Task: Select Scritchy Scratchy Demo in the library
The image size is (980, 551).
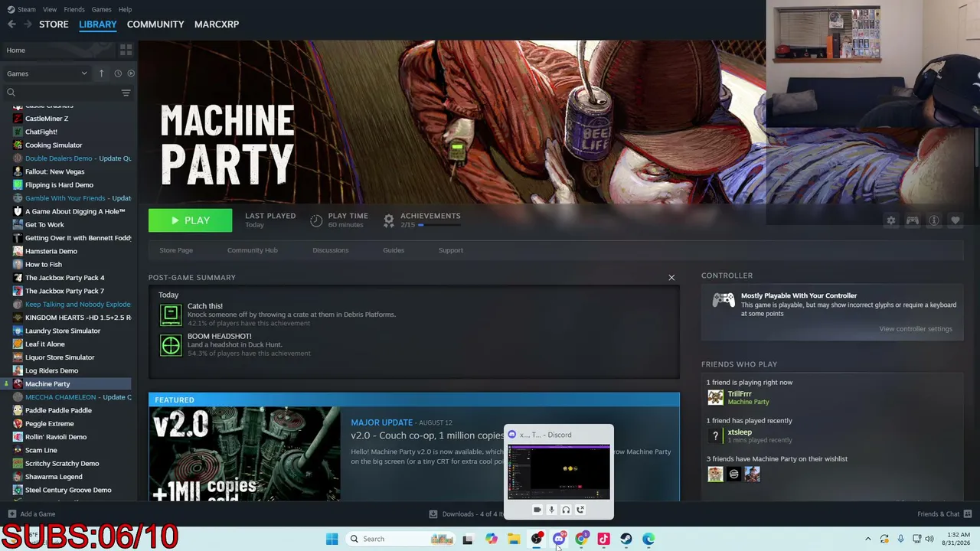Action: click(x=62, y=463)
